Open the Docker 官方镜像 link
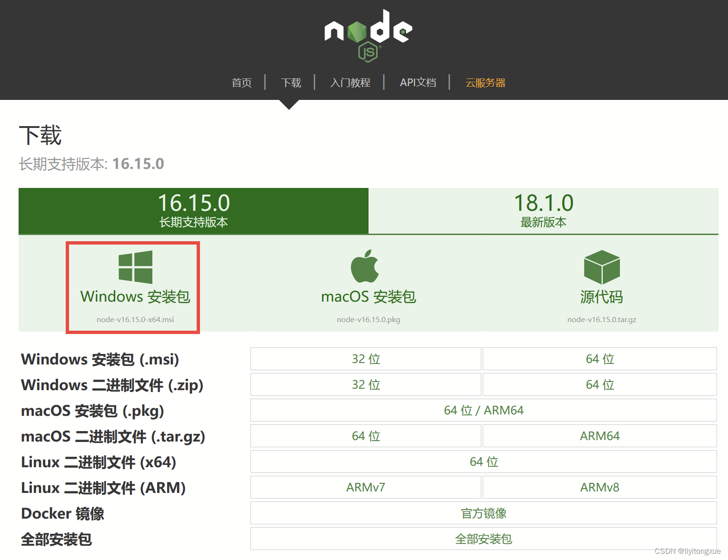This screenshot has width=728, height=560. (483, 512)
